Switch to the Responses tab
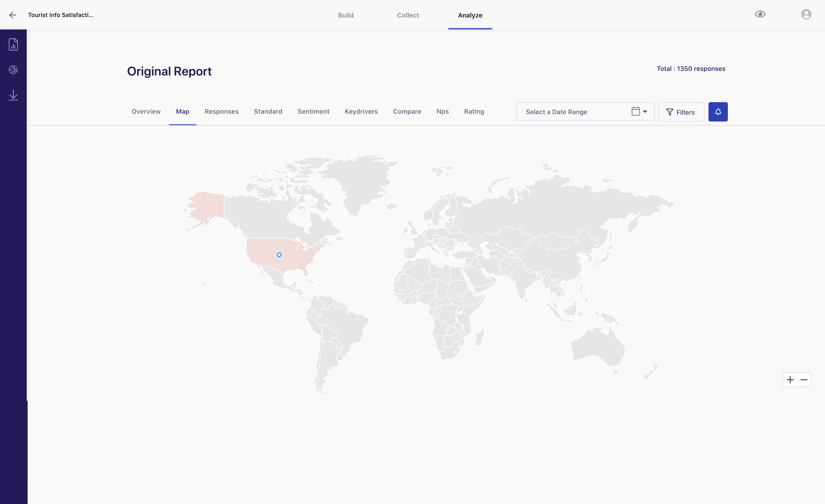The width and height of the screenshot is (825, 504). (221, 111)
